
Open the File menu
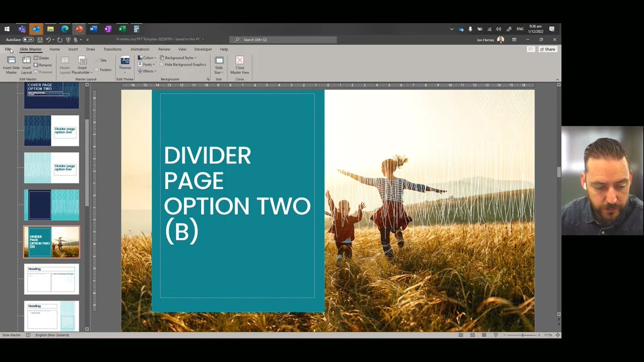[x=8, y=49]
